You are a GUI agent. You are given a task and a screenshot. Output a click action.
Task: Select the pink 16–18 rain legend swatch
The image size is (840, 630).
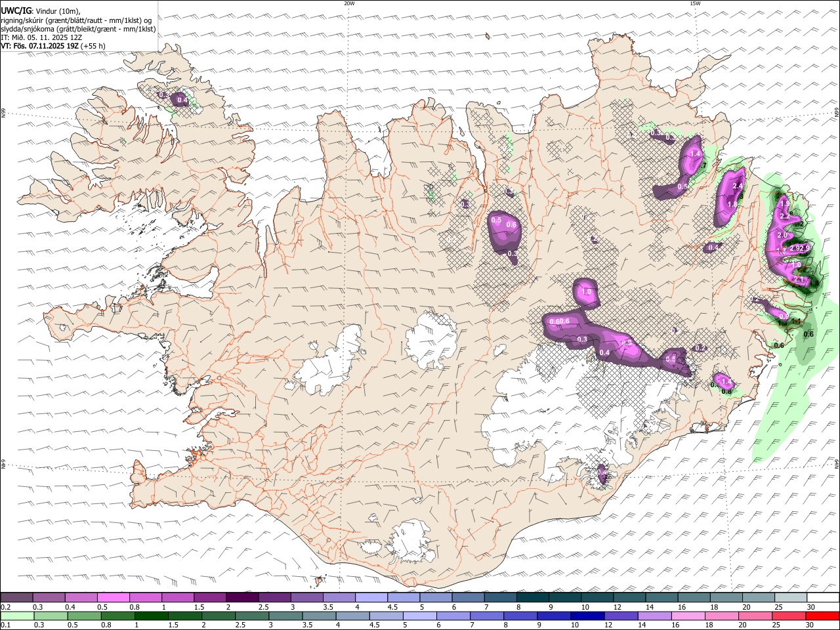tap(688, 616)
